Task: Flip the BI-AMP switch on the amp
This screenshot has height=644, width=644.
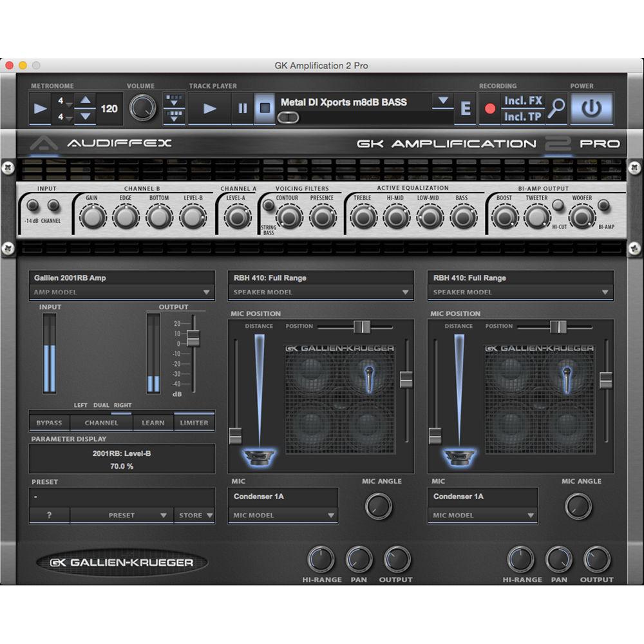Action: pyautogui.click(x=603, y=205)
